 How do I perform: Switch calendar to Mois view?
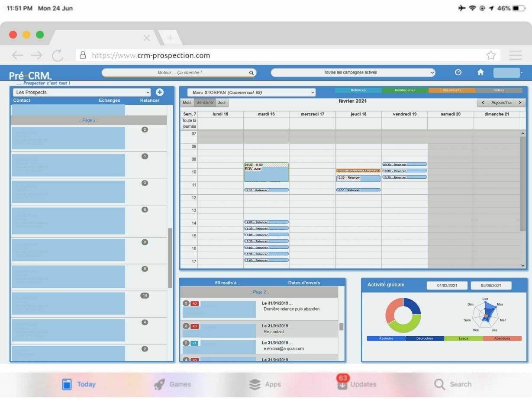click(x=187, y=103)
